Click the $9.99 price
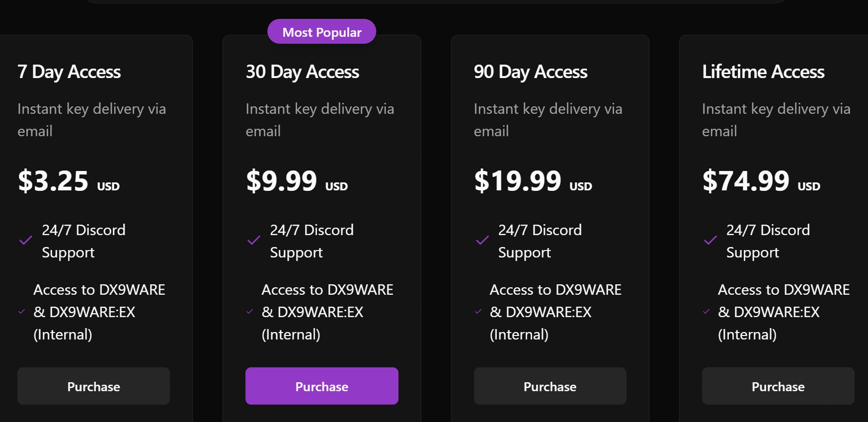 [x=281, y=181]
